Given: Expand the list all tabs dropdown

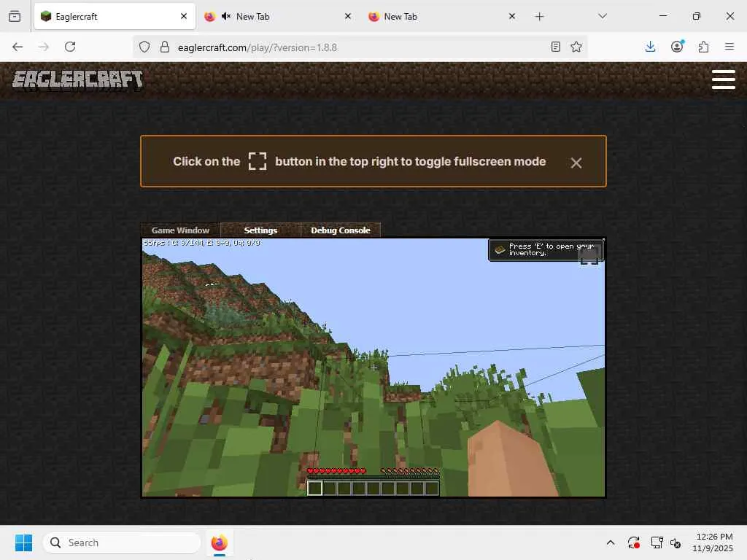Looking at the screenshot, I should pos(603,16).
